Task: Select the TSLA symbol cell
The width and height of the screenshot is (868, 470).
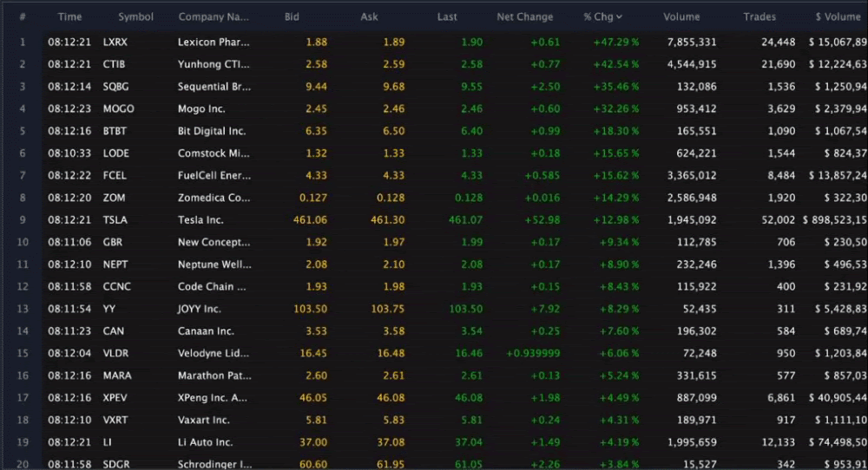Action: tap(115, 220)
